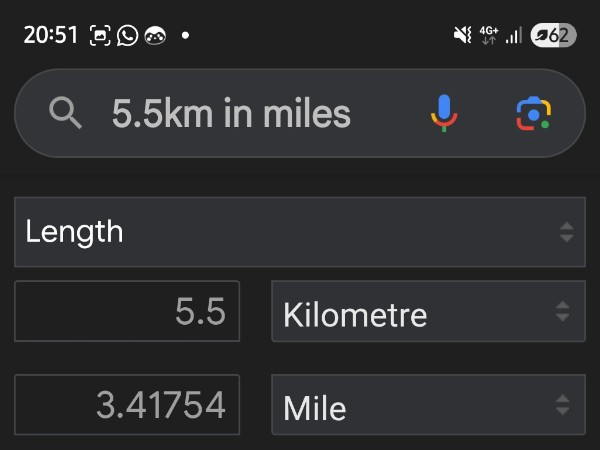Focus the 3.41754 result field

[x=127, y=405]
